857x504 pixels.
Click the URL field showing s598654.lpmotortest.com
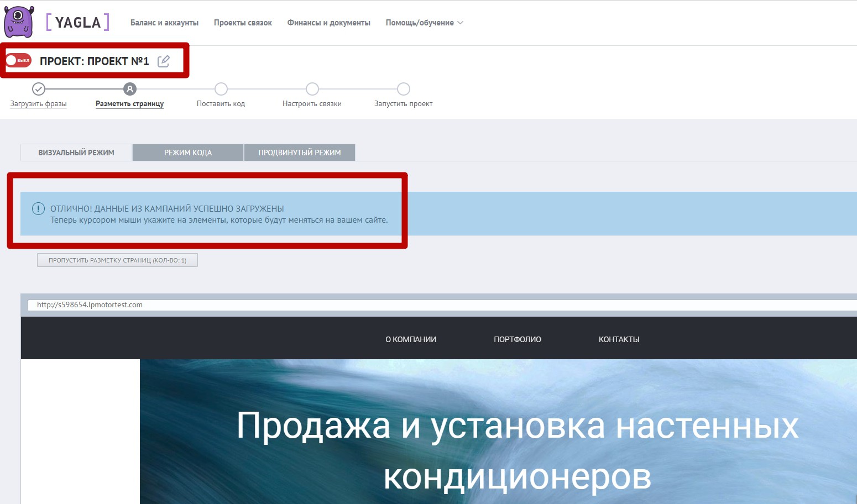click(442, 305)
